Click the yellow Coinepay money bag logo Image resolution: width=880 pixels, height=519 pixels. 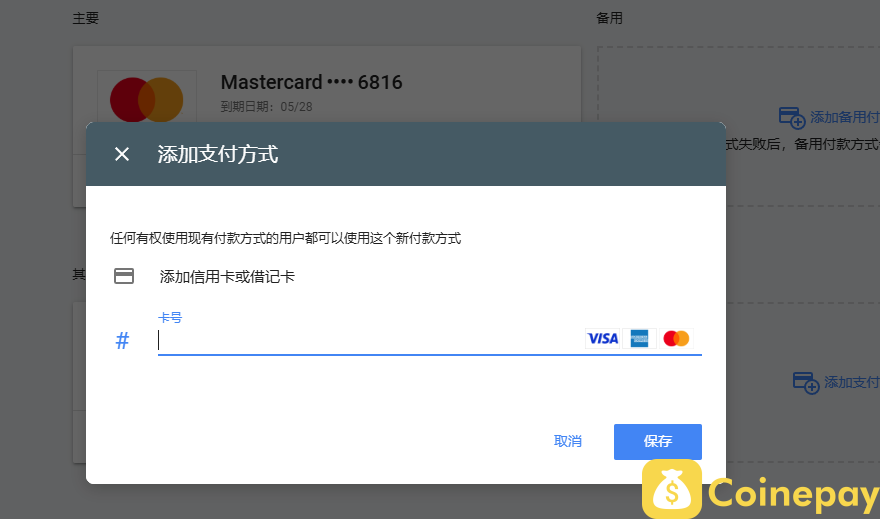672,489
